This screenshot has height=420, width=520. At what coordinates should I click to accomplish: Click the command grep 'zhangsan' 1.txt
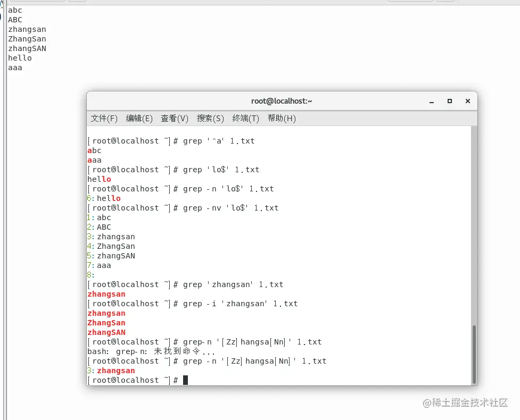point(233,284)
